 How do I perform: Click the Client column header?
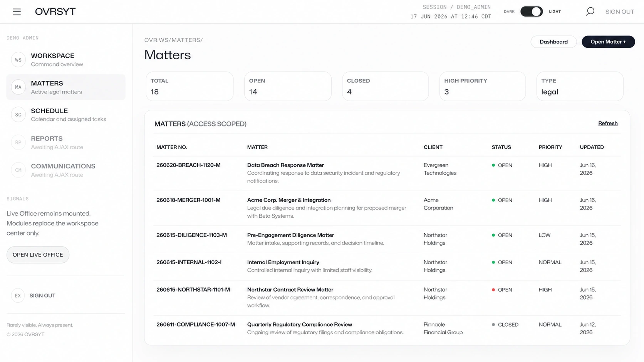coord(433,147)
